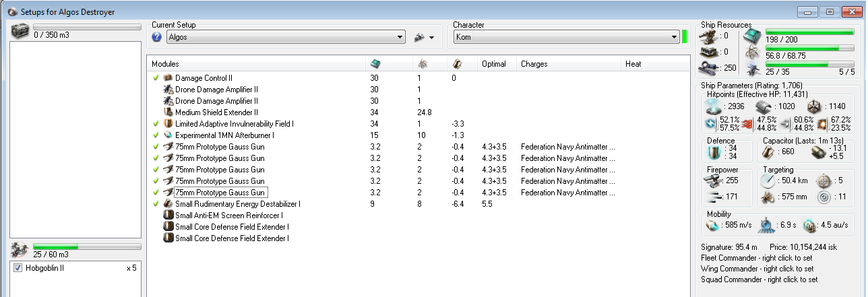Toggle active checkmark on Limited Adaptive Invulnerability Field I
This screenshot has height=297, width=868.
click(x=156, y=124)
